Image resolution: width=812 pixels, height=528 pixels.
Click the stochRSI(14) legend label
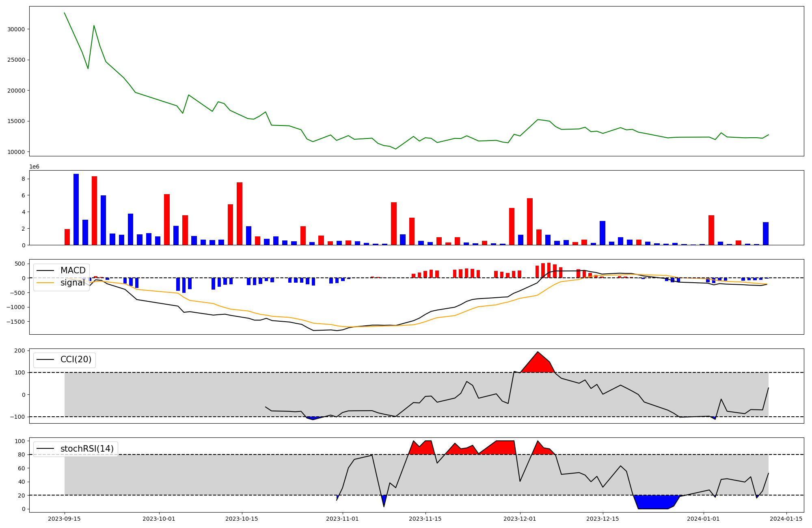pos(87,449)
